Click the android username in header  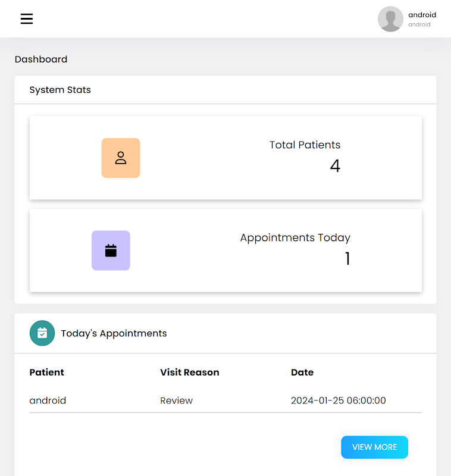[422, 15]
